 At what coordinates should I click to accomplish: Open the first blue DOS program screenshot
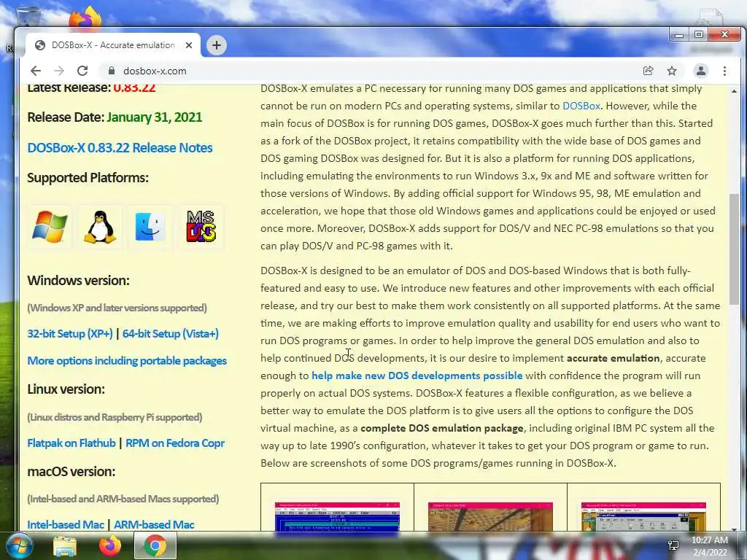[337, 516]
